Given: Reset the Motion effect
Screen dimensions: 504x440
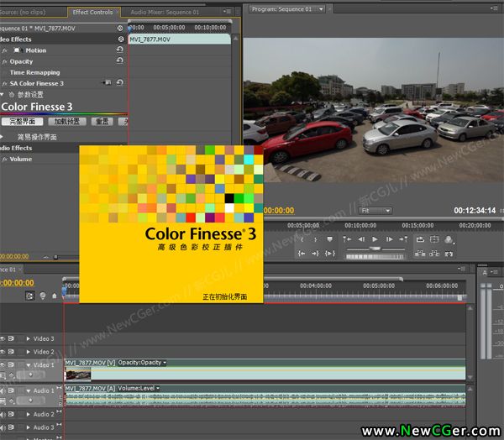Looking at the screenshot, I should coord(119,50).
